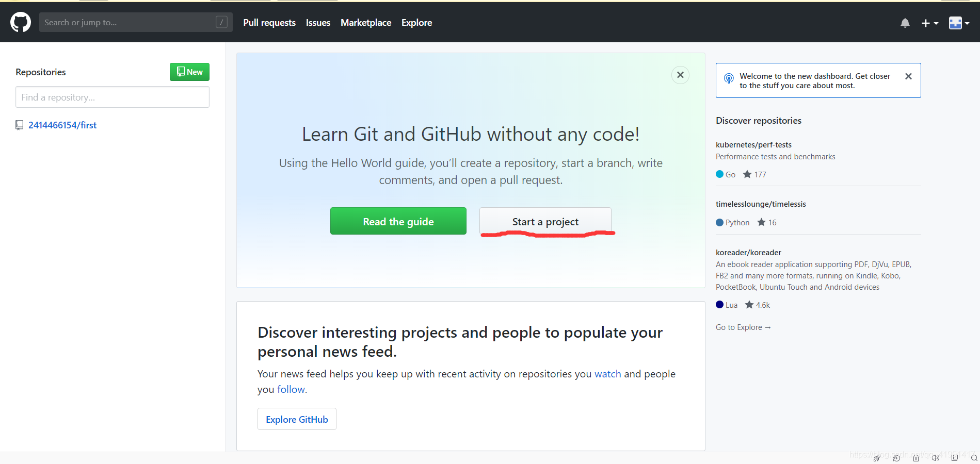Click the 'Learn Git and GitHub' heading

[471, 134]
